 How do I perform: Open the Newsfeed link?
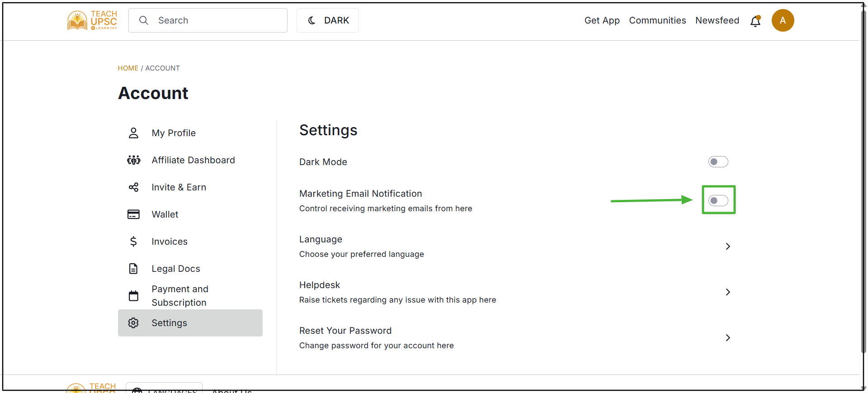pos(717,20)
